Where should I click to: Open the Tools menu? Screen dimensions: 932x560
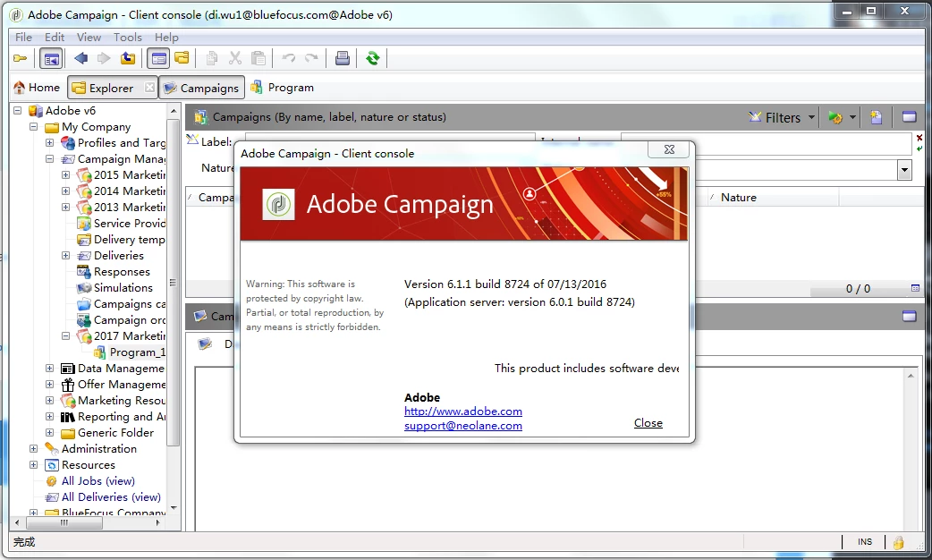[128, 37]
